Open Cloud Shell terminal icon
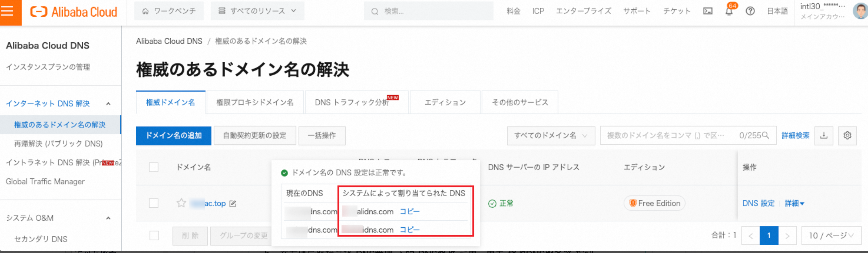Image resolution: width=868 pixels, height=253 pixels. (708, 11)
